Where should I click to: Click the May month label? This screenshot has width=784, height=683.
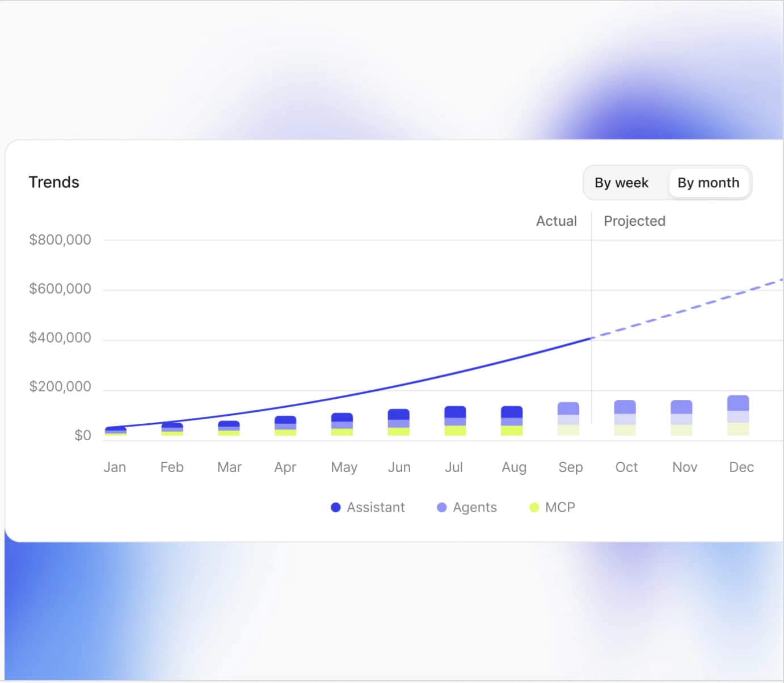click(x=344, y=467)
